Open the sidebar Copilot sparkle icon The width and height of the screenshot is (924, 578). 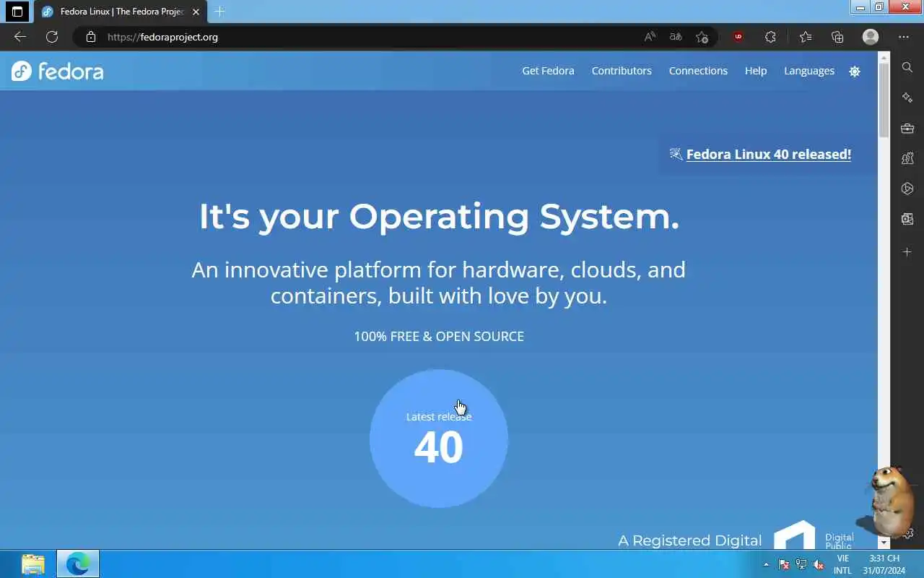pos(907,98)
